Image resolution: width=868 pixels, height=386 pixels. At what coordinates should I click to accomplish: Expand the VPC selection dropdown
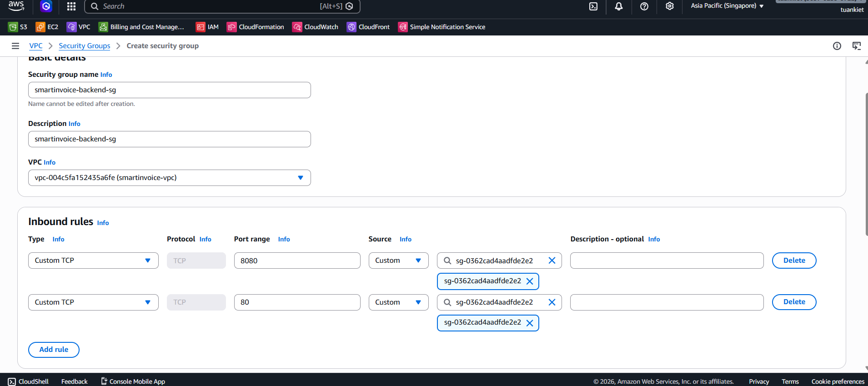(x=300, y=178)
